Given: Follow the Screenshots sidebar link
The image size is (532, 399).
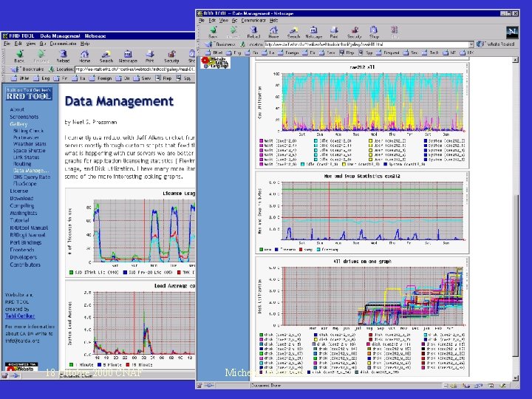Looking at the screenshot, I should click(x=24, y=117).
